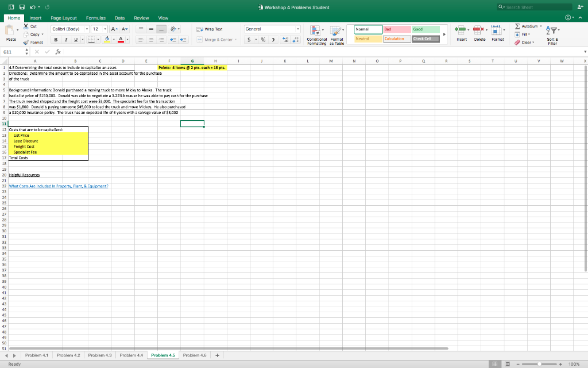Expand fill color dropdown arrow
The width and height of the screenshot is (588, 368).
114,40
